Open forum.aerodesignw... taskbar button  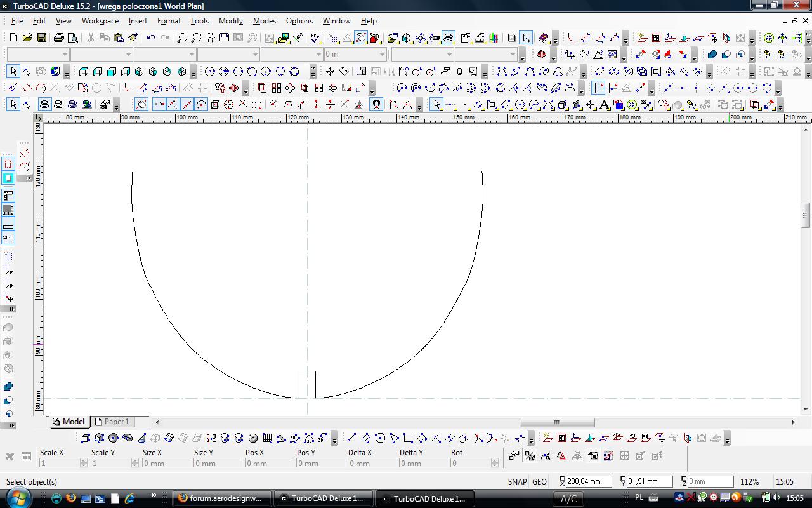[x=222, y=498]
